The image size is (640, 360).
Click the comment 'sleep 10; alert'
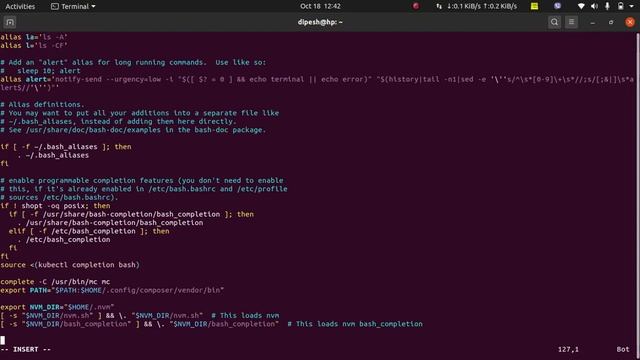[x=40, y=71]
